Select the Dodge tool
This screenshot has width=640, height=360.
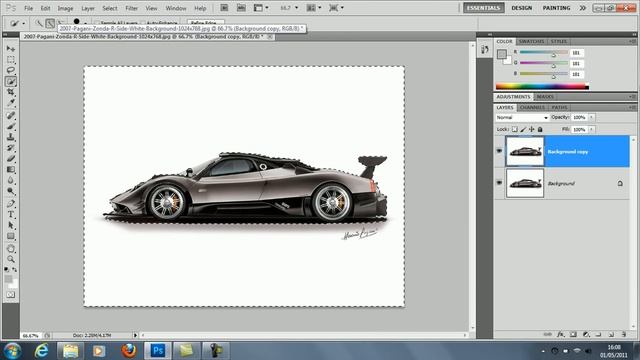pos(11,191)
